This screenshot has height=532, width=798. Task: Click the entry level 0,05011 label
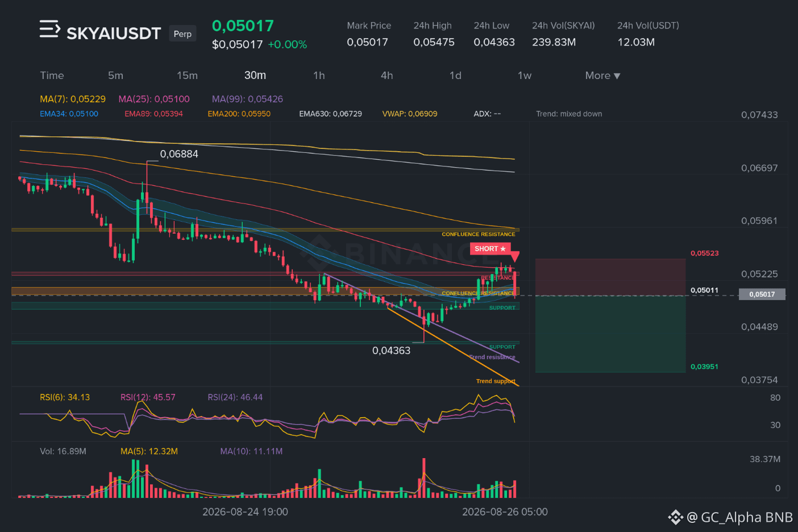[x=704, y=290]
